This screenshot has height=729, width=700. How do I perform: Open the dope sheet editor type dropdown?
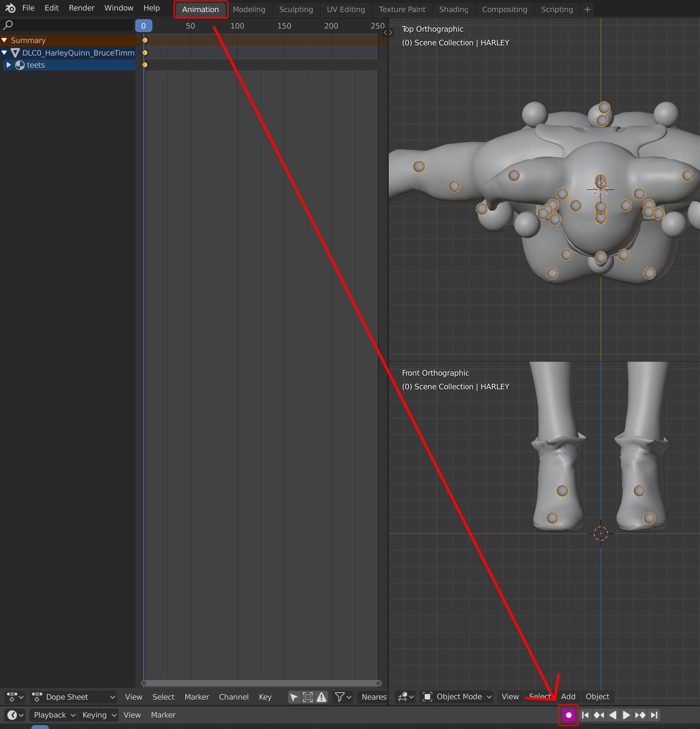point(15,697)
